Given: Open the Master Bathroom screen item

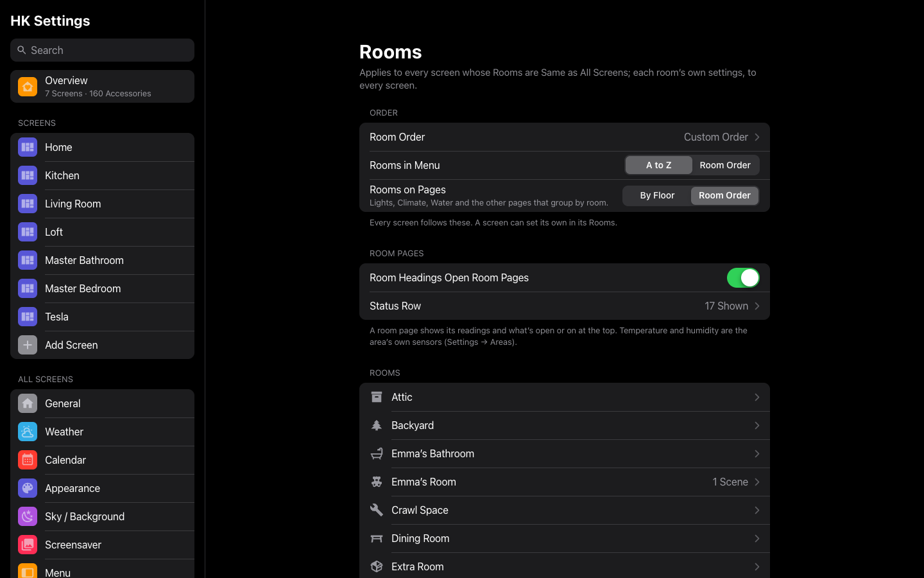Looking at the screenshot, I should click(x=102, y=260).
